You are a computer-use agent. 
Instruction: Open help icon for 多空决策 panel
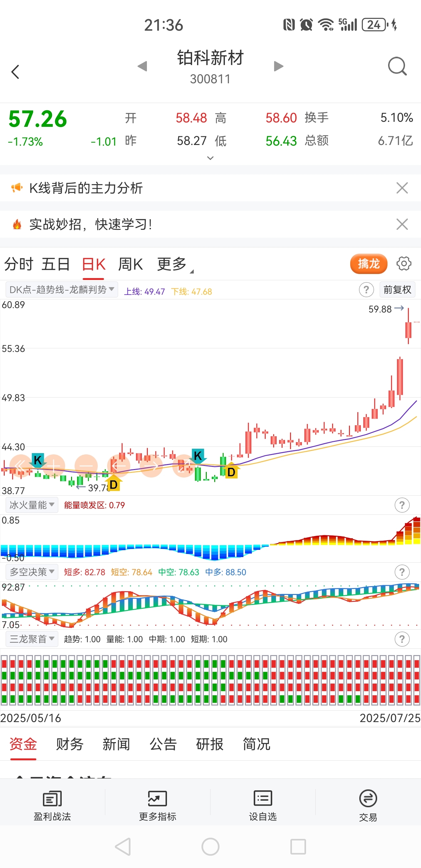click(x=402, y=572)
